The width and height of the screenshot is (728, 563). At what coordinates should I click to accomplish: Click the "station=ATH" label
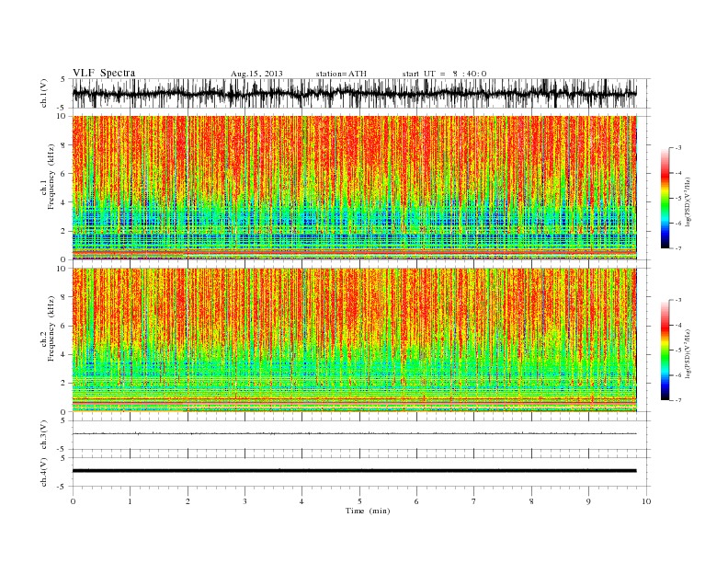341,74
